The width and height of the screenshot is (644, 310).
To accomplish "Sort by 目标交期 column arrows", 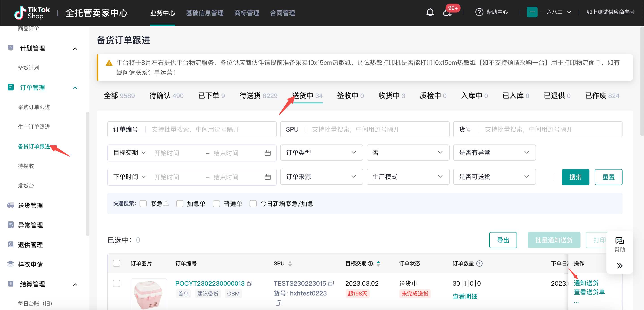I will (378, 264).
